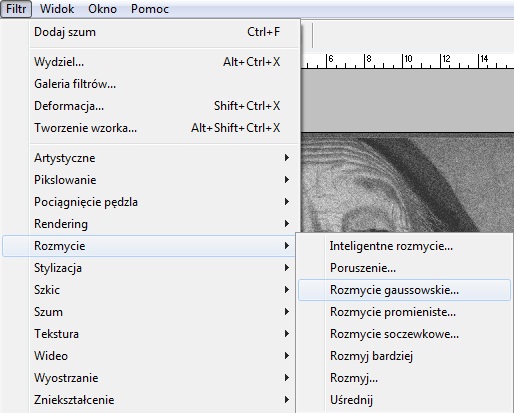
Task: Select Poruszenie... blur option
Action: click(x=404, y=268)
